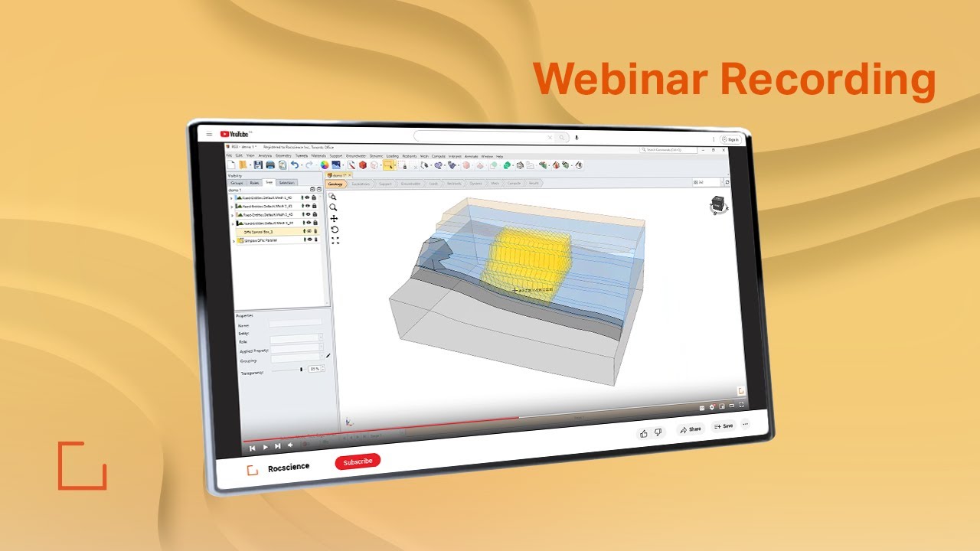Image resolution: width=980 pixels, height=551 pixels.
Task: Select the Tree tab in Visibility panel
Action: pos(269,182)
